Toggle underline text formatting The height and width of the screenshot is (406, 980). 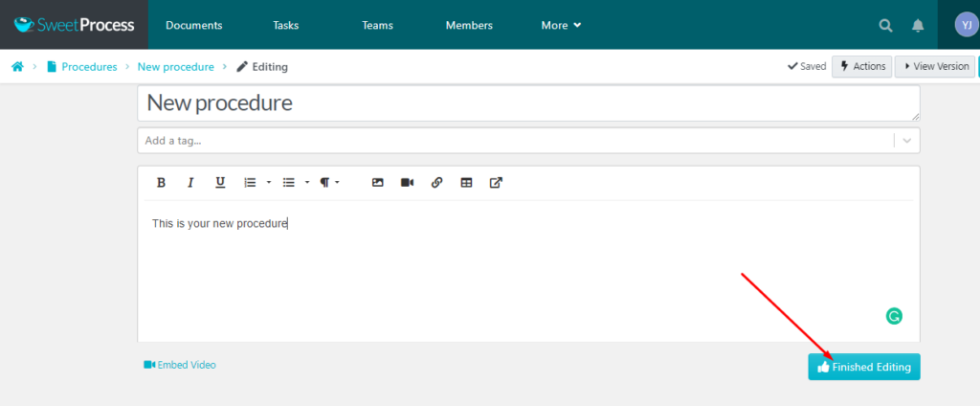pos(220,183)
